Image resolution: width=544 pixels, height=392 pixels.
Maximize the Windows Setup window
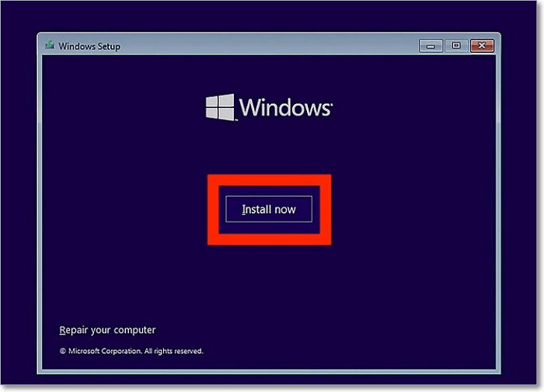(456, 45)
